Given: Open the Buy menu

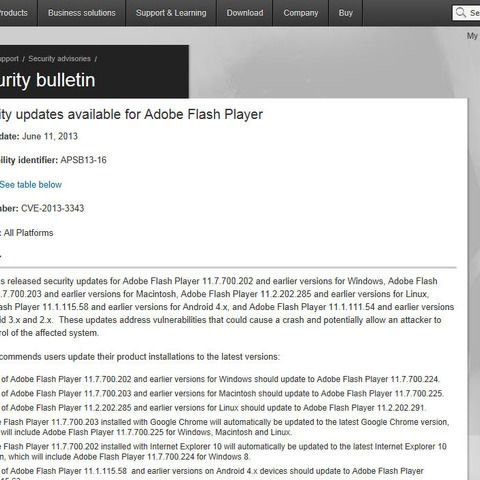Looking at the screenshot, I should point(346,13).
